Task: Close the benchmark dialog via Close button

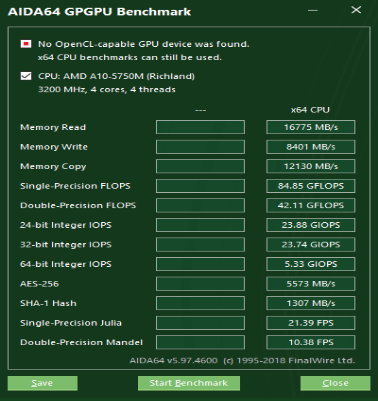Action: 335,383
